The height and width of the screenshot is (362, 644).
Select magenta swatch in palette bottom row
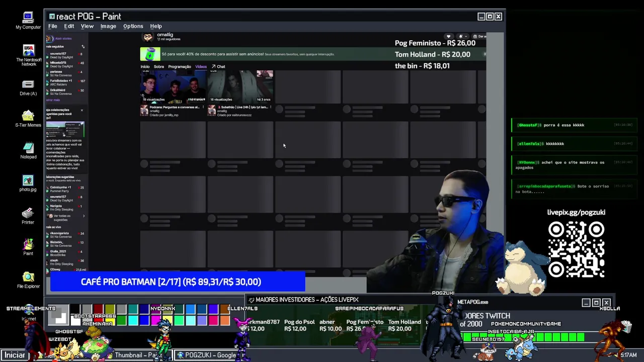pos(156,320)
